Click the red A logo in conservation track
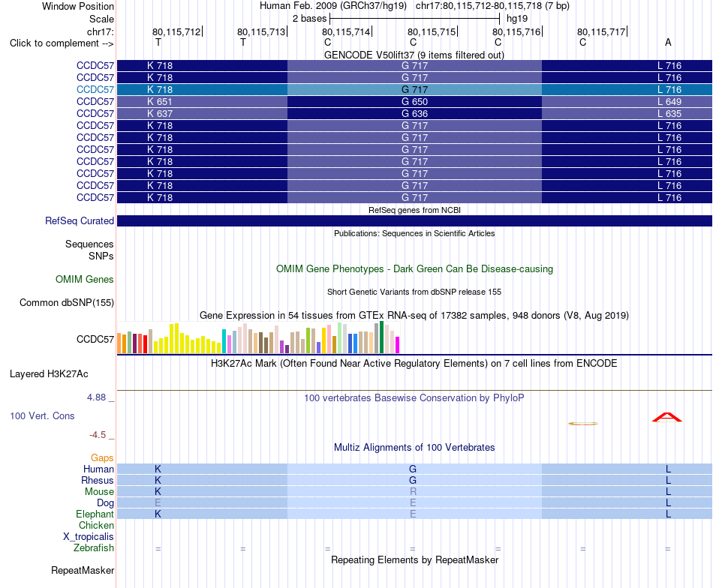This screenshot has height=588, width=713. [x=667, y=417]
